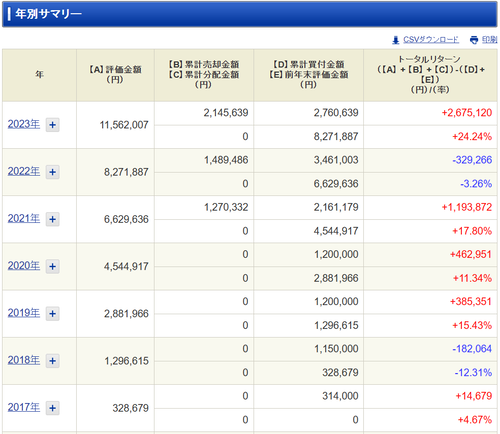Open the 2018年 year link

pos(24,360)
